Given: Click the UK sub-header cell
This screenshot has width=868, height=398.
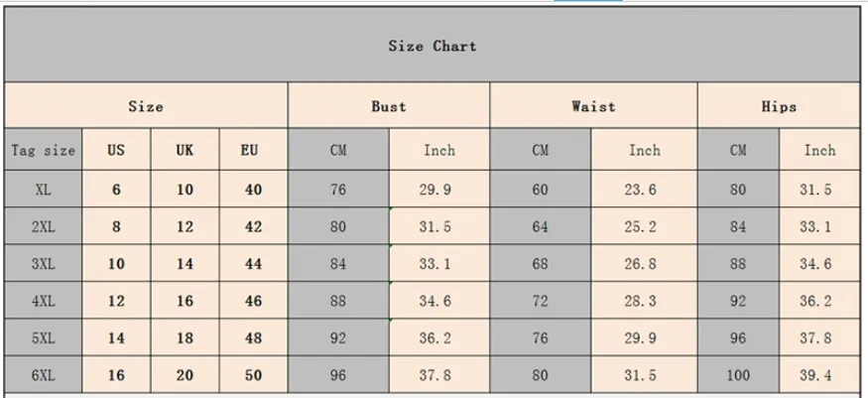Looking at the screenshot, I should 185,150.
